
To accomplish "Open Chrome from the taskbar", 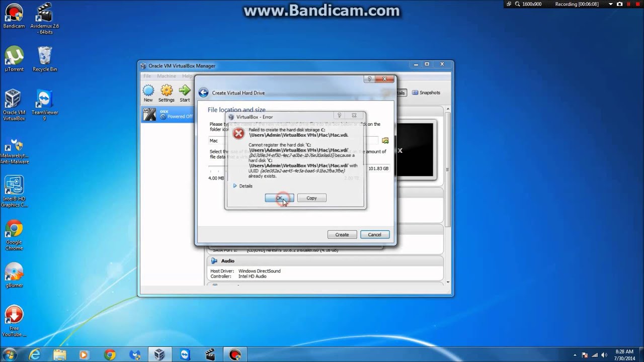I will tap(110, 354).
